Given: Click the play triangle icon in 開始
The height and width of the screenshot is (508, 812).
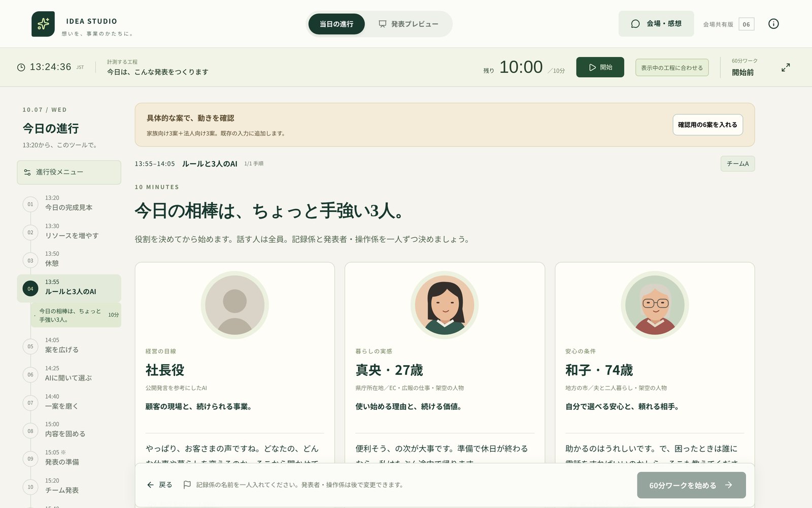Looking at the screenshot, I should [592, 67].
